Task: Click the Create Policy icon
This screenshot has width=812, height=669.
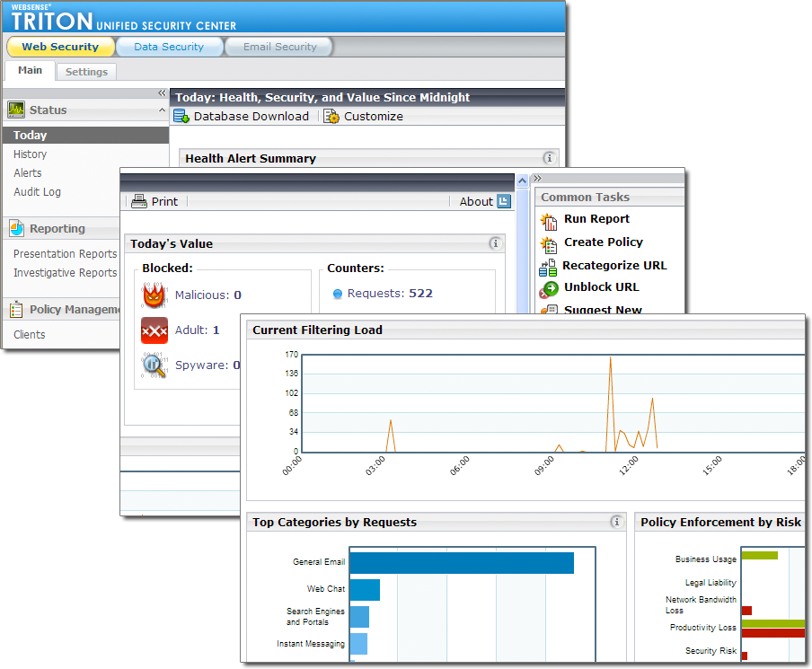Action: coord(549,244)
